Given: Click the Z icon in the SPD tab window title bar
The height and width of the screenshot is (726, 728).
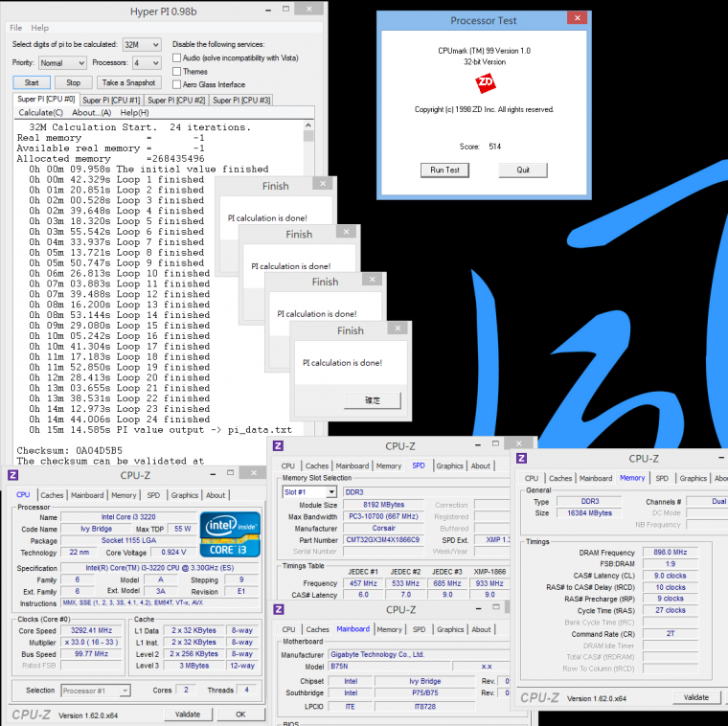Looking at the screenshot, I should pos(279,445).
